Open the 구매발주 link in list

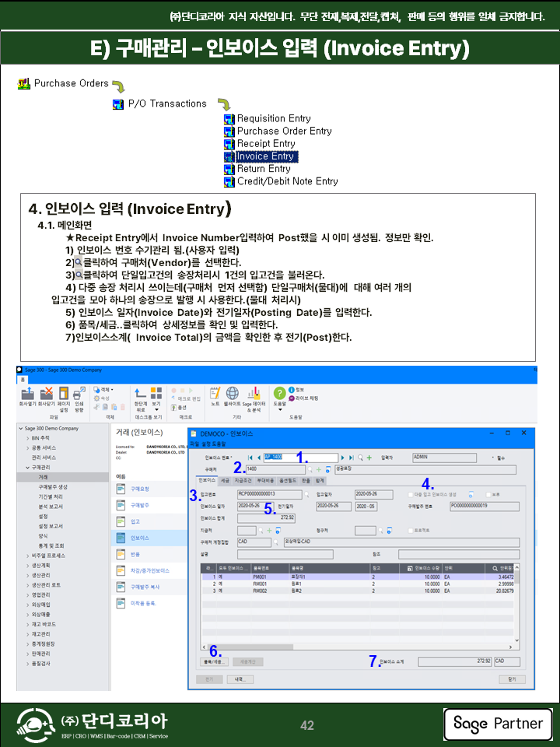(139, 505)
